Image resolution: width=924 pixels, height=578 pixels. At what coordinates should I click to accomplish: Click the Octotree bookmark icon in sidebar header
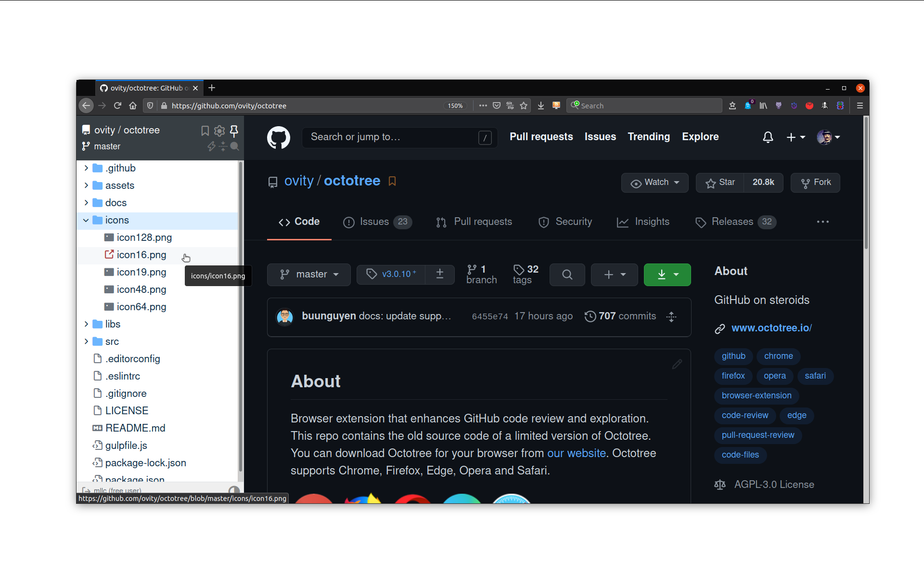[205, 131]
